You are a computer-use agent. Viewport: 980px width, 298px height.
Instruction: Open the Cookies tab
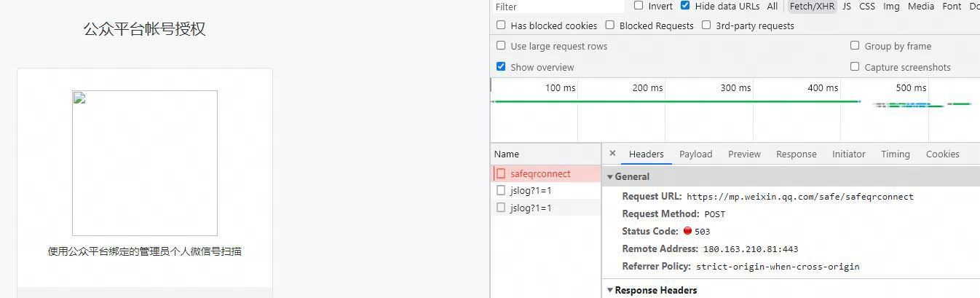(x=943, y=154)
